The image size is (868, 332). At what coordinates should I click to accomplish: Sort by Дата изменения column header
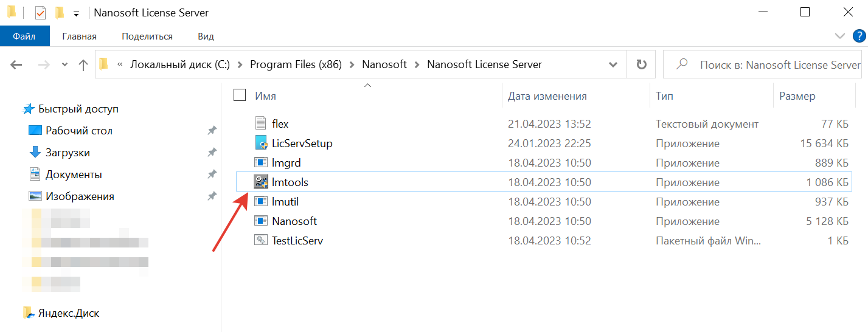tap(547, 96)
